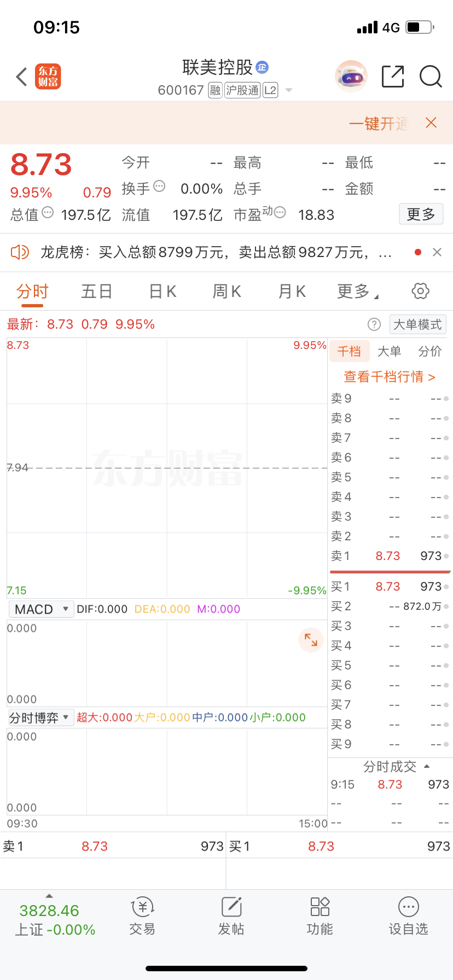453x980 pixels.
Task: Tap 一键开通 in the banner
Action: coord(379,124)
